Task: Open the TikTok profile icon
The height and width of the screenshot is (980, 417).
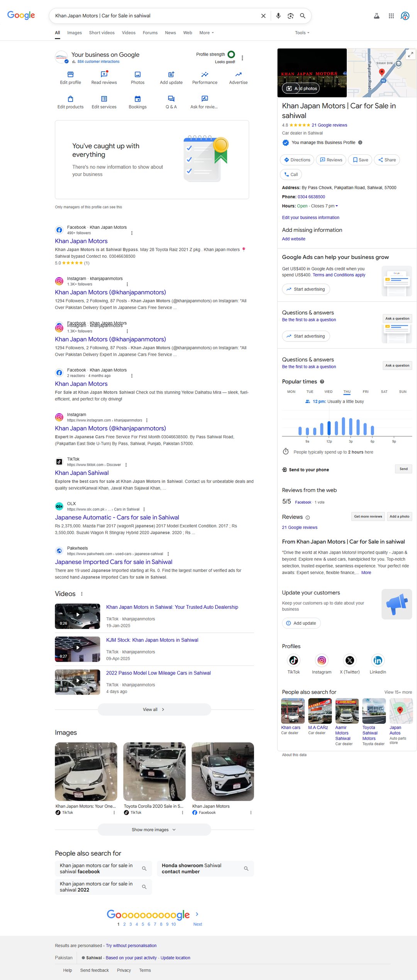Action: (293, 661)
